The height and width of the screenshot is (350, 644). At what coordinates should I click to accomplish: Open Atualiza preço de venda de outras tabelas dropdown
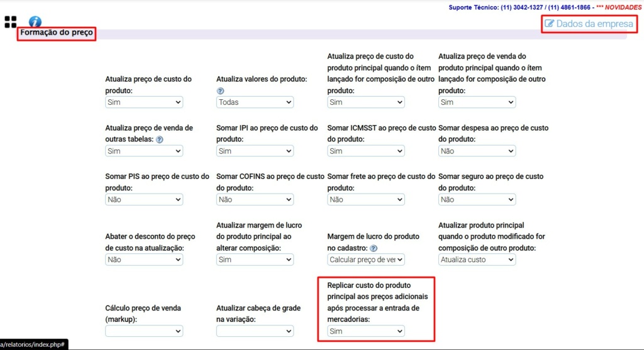coord(144,151)
